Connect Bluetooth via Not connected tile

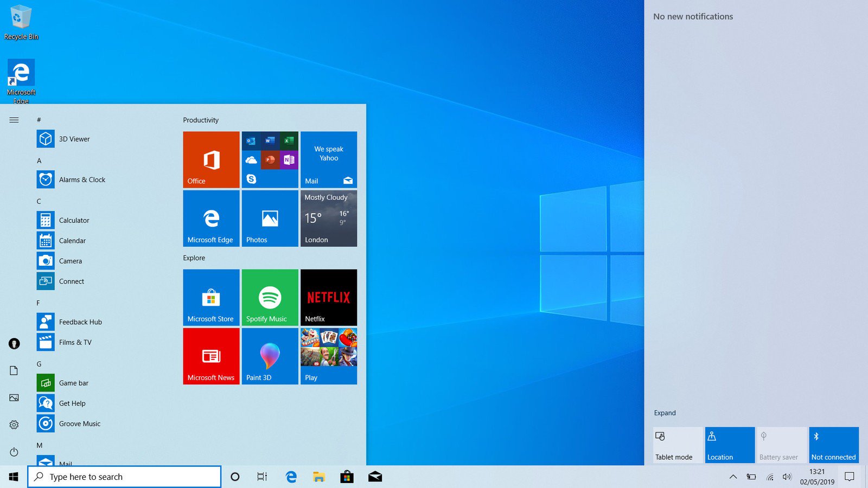834,444
